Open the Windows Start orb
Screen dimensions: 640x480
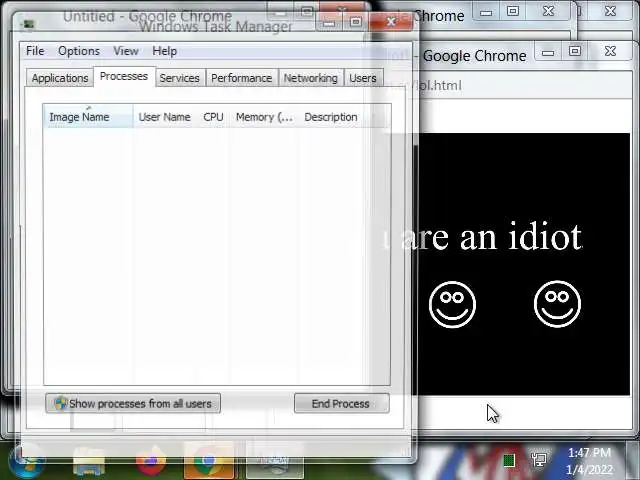(26, 461)
